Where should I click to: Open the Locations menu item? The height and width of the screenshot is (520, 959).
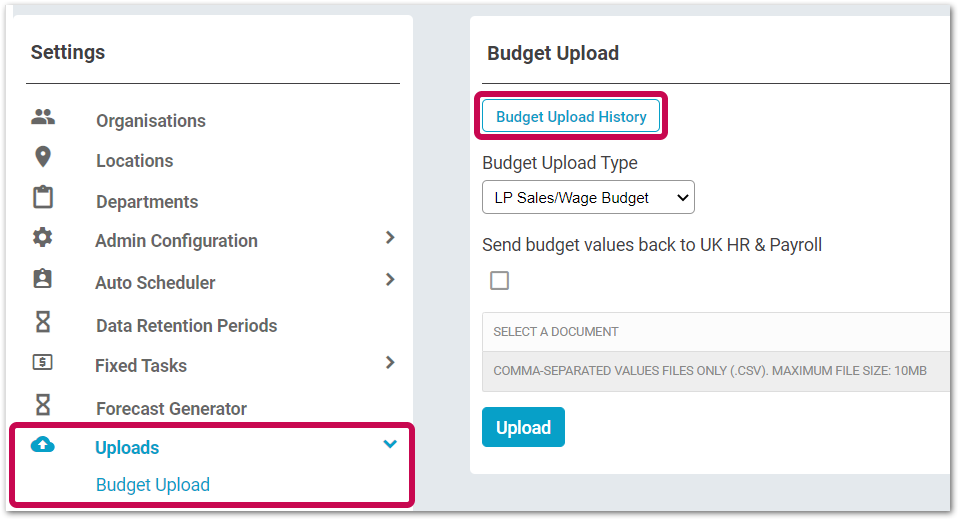(x=135, y=161)
